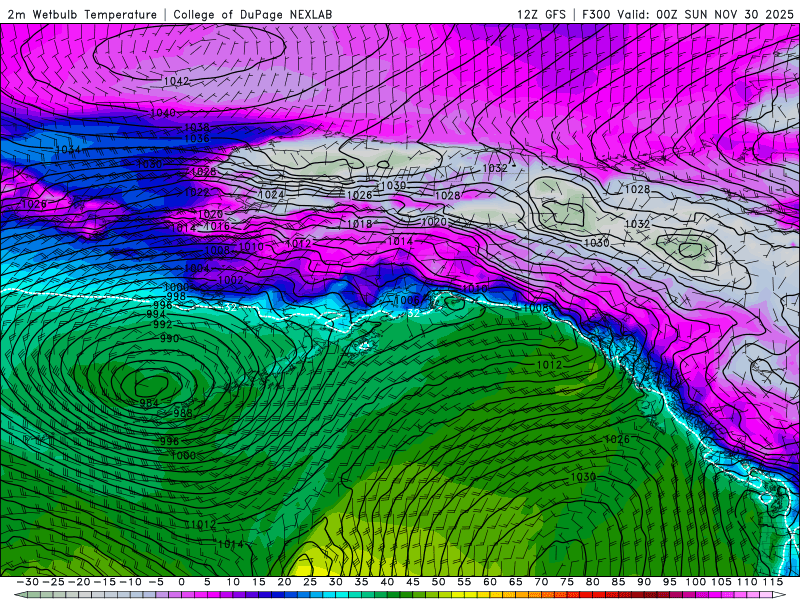Click the 90 colorbar scale label
Viewport: 800px width, 600px height.
pyautogui.click(x=644, y=582)
